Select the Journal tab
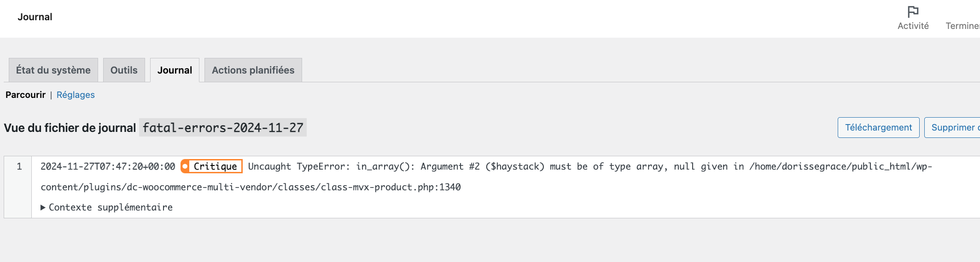 [175, 70]
